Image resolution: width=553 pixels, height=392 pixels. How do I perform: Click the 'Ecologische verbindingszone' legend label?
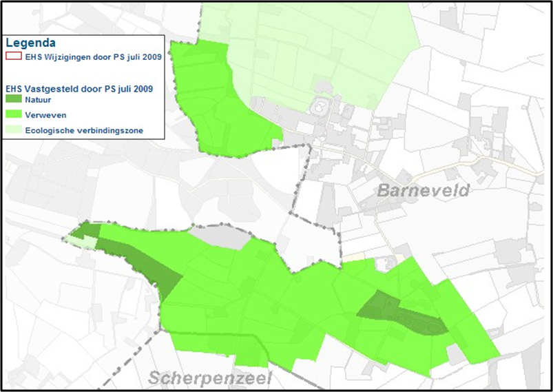pos(84,130)
